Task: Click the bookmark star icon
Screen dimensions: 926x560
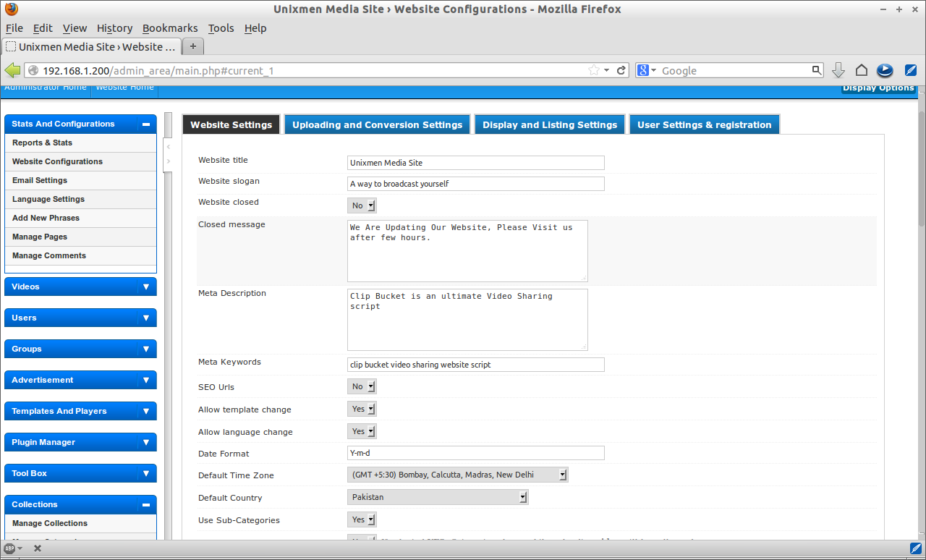Action: click(x=594, y=70)
